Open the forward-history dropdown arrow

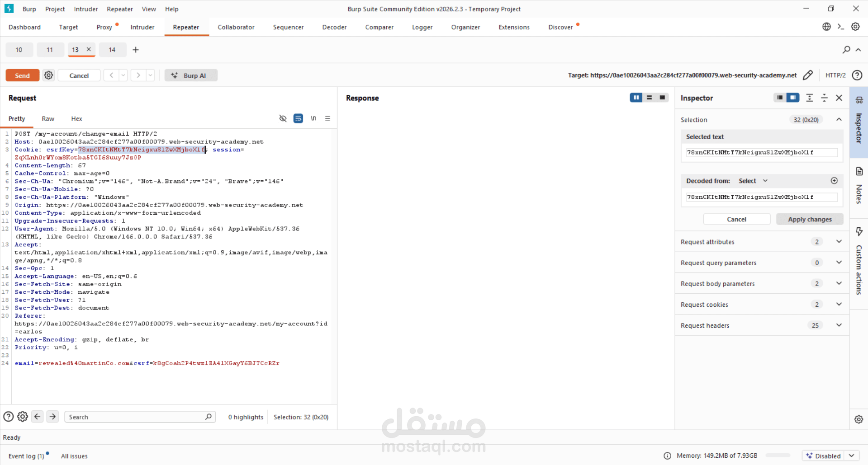point(150,75)
